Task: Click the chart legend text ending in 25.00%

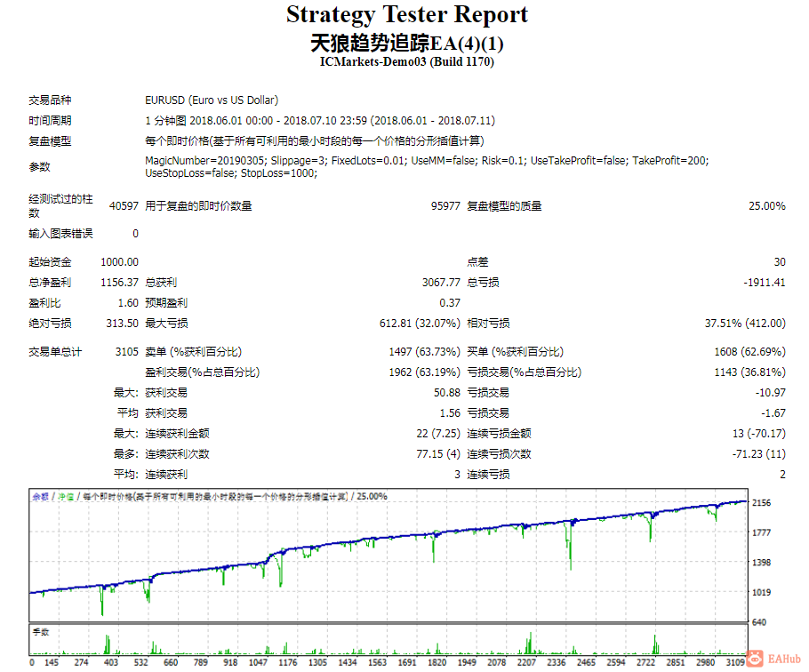Action: (x=210, y=497)
